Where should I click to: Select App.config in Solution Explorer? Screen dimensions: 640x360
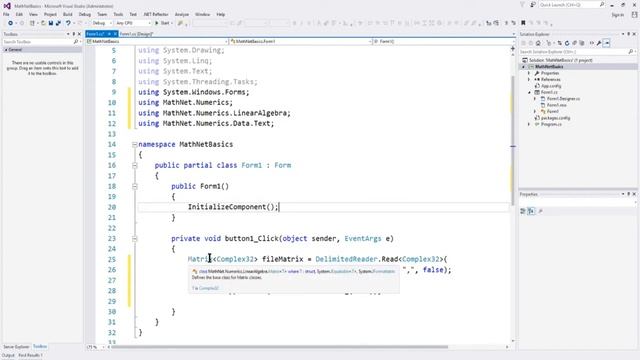click(551, 86)
